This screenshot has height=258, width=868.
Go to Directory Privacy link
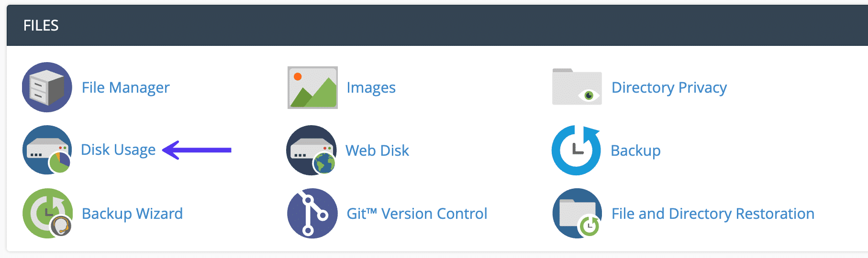669,87
